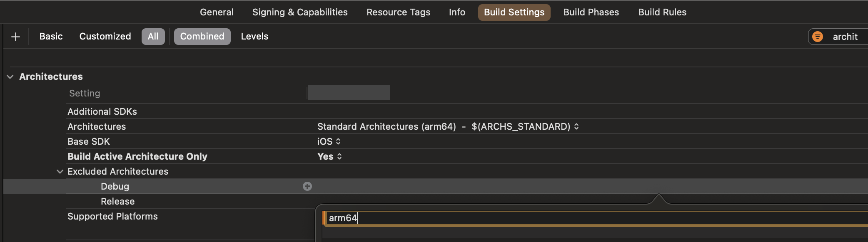Select the Combined view option
Image resolution: width=868 pixels, height=242 pixels.
pyautogui.click(x=202, y=37)
